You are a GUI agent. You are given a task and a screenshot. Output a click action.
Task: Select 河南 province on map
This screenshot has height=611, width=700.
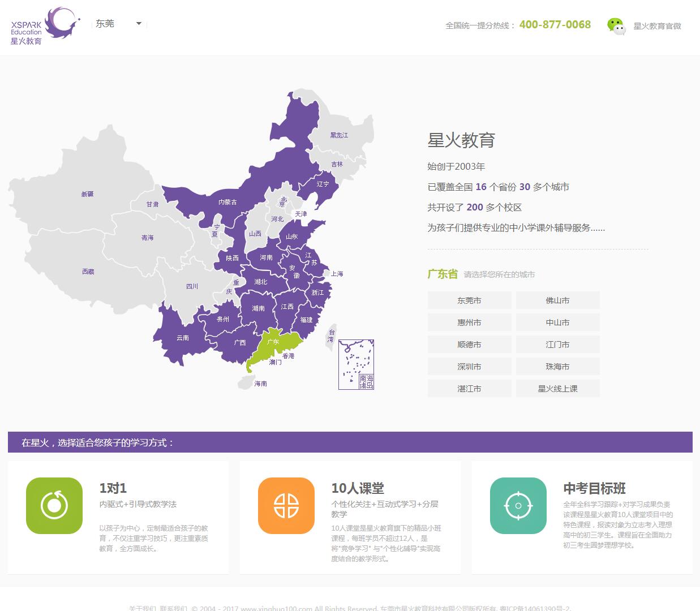(x=266, y=257)
